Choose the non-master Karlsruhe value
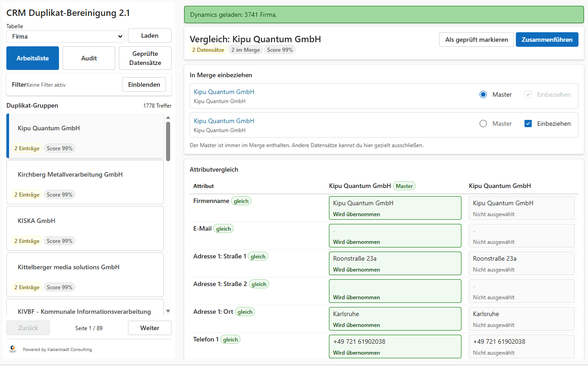Image resolution: width=588 pixels, height=366 pixels. coord(522,319)
